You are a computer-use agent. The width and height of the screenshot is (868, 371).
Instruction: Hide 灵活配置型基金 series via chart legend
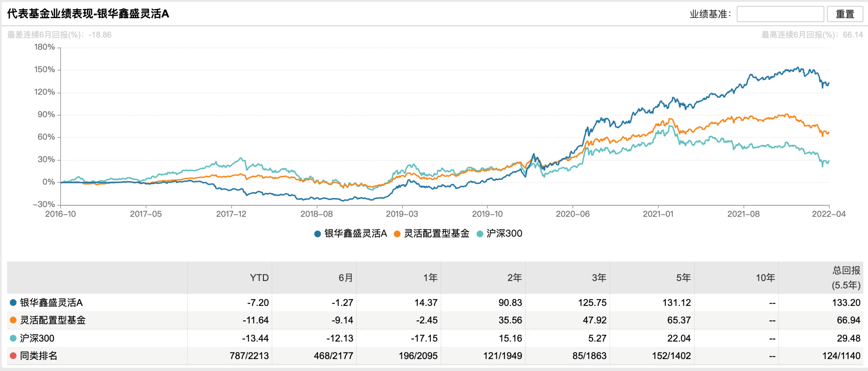[x=432, y=234]
